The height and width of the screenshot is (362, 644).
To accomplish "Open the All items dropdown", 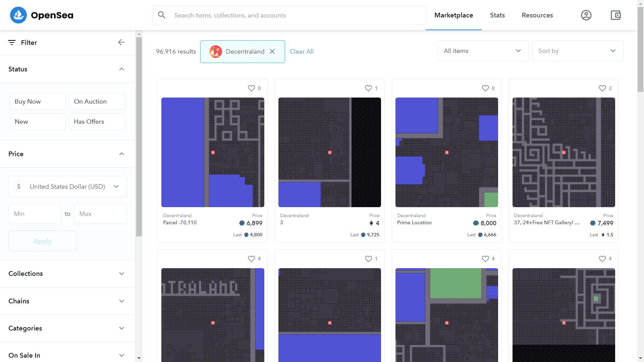I will 483,51.
